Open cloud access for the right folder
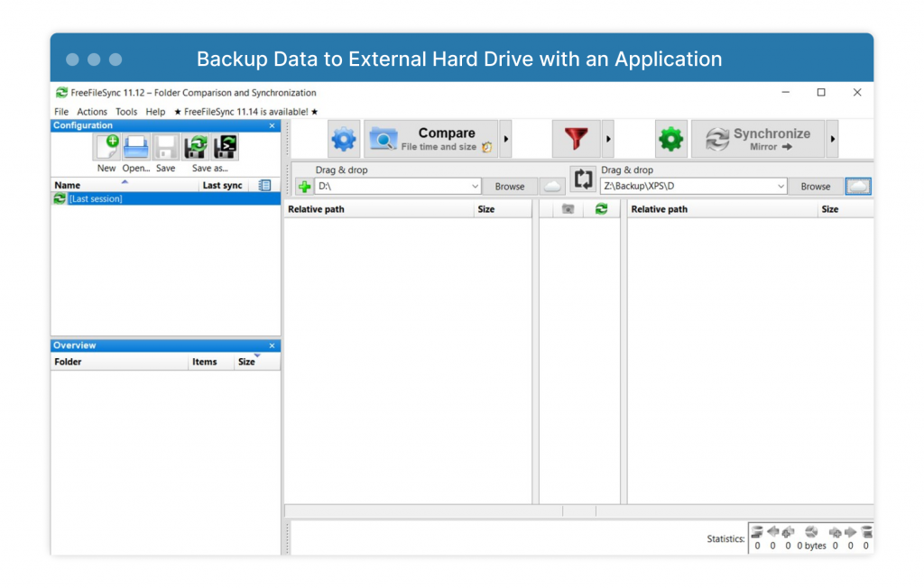Viewport: 924px width, 588px height. pos(858,187)
